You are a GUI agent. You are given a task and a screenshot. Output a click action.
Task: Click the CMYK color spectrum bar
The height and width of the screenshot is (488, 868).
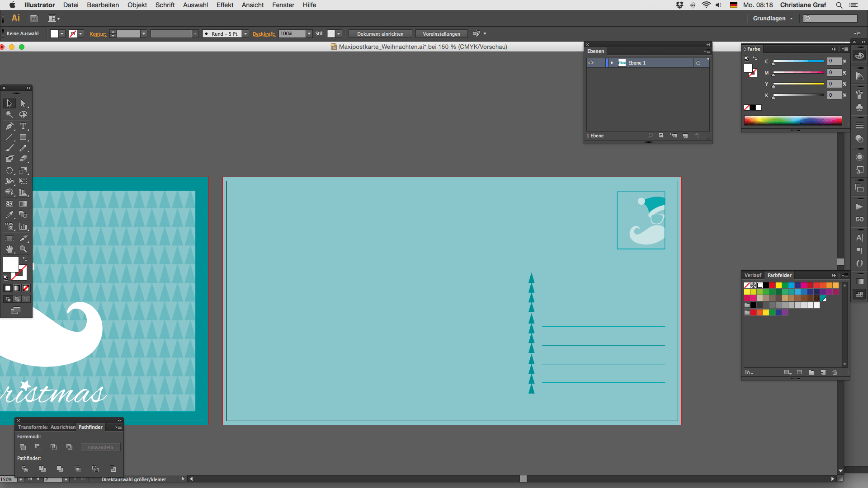[793, 120]
